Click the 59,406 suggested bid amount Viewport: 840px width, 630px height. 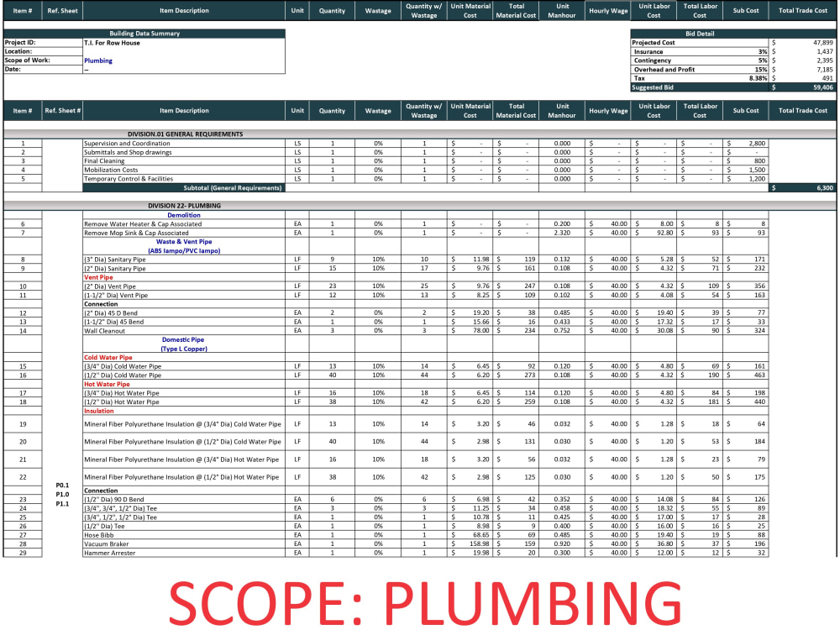[823, 87]
